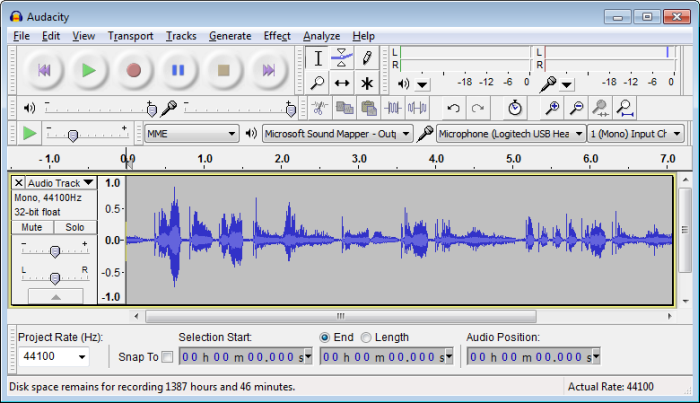
Task: Click the Undo arrow icon
Action: tap(454, 108)
